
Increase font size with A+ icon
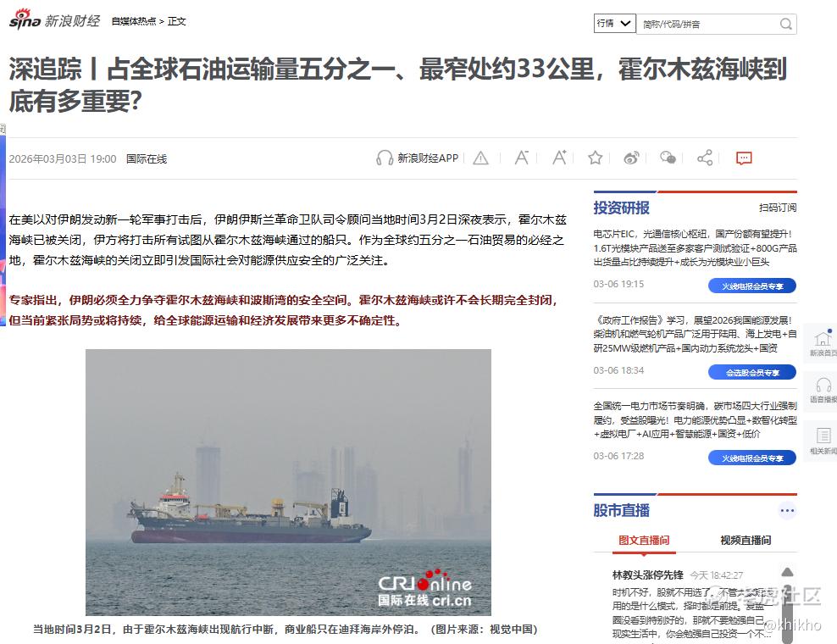pyautogui.click(x=559, y=158)
